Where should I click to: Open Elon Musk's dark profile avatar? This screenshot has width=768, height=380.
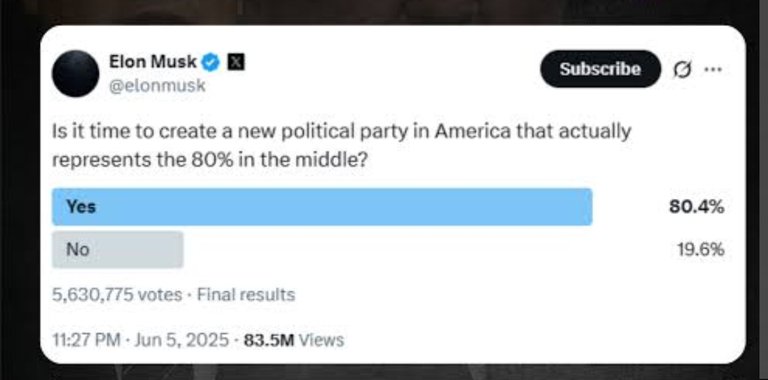(75, 73)
